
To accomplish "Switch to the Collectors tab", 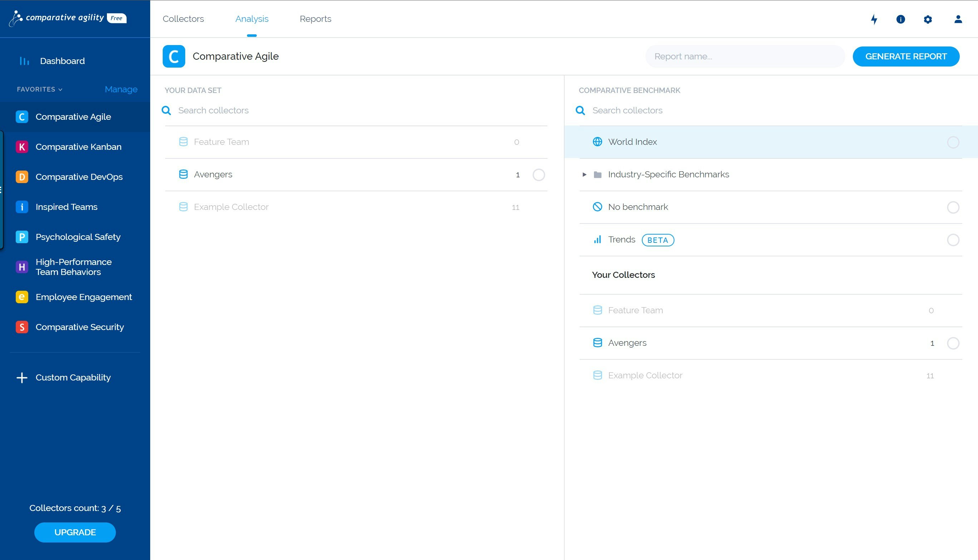I will (183, 19).
